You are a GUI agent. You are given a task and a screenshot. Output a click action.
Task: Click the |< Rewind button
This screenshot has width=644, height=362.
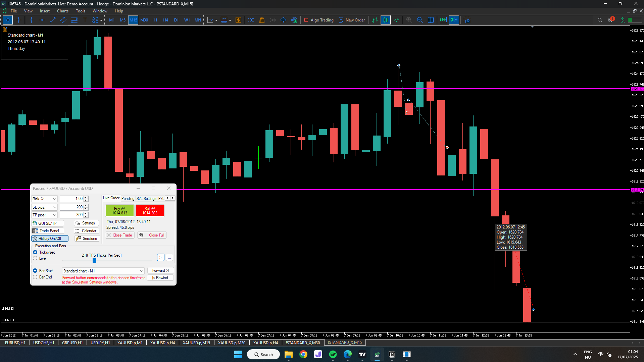(160, 278)
